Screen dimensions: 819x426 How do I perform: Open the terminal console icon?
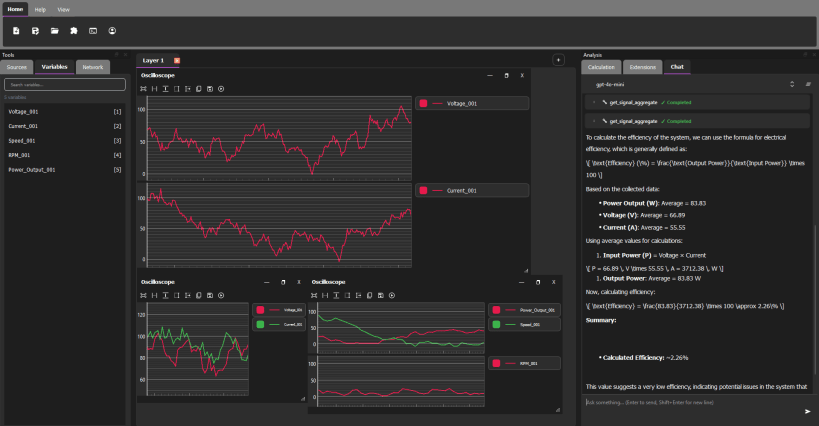(93, 31)
